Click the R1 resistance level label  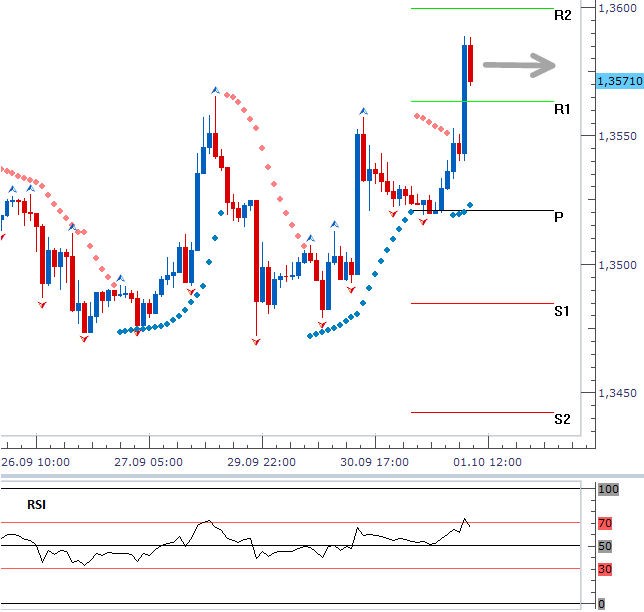pyautogui.click(x=562, y=109)
